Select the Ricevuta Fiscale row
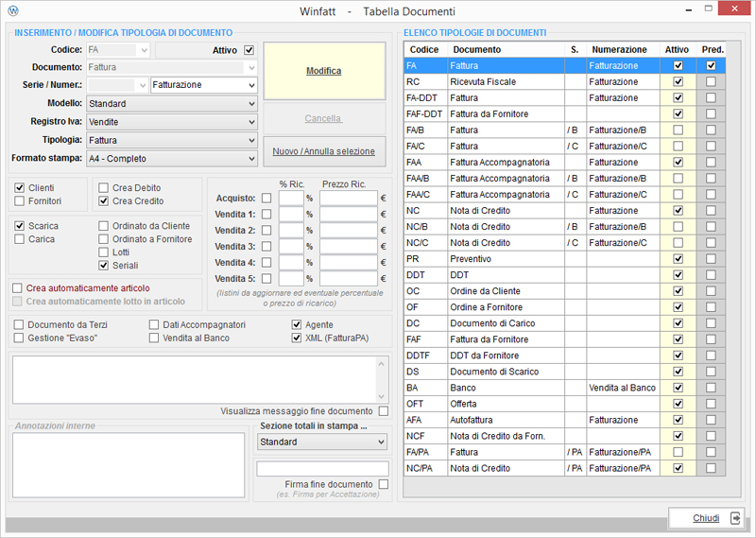The height and width of the screenshot is (538, 756). click(x=564, y=81)
